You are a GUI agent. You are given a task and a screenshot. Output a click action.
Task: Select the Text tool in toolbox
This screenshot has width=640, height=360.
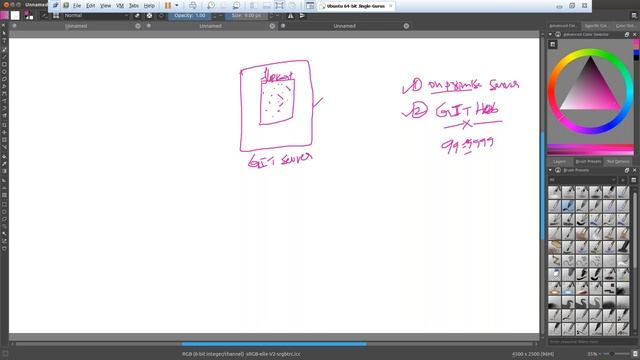coord(4,40)
